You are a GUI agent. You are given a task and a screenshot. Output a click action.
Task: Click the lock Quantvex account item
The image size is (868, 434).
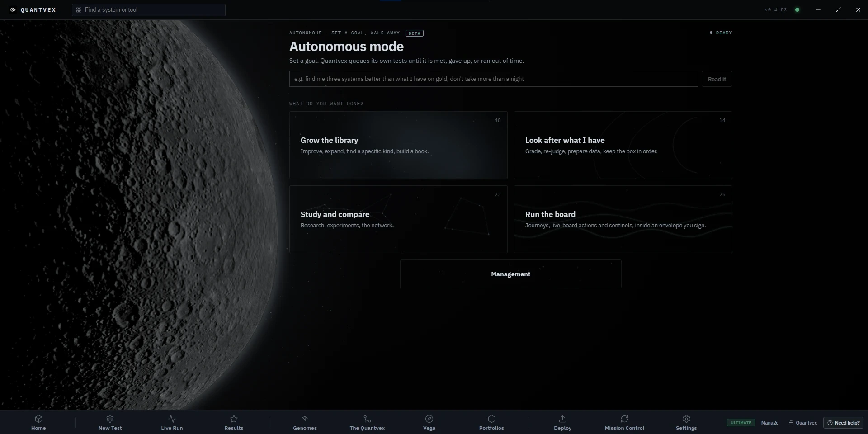click(x=803, y=423)
